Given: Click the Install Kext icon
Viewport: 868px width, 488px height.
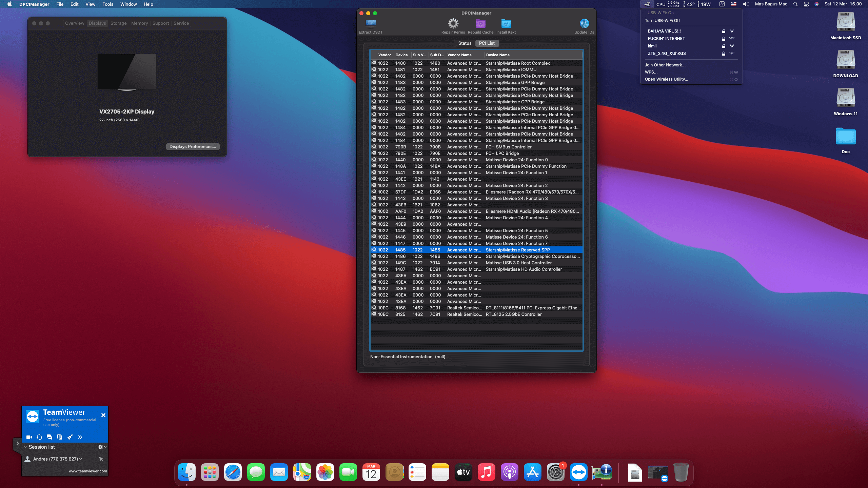Looking at the screenshot, I should tap(506, 24).
